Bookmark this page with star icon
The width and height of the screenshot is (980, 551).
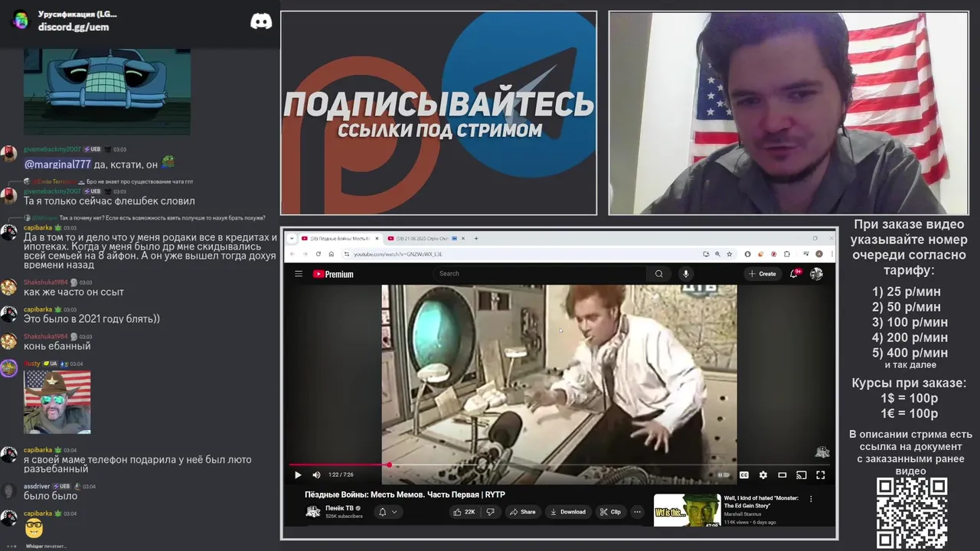(728, 254)
